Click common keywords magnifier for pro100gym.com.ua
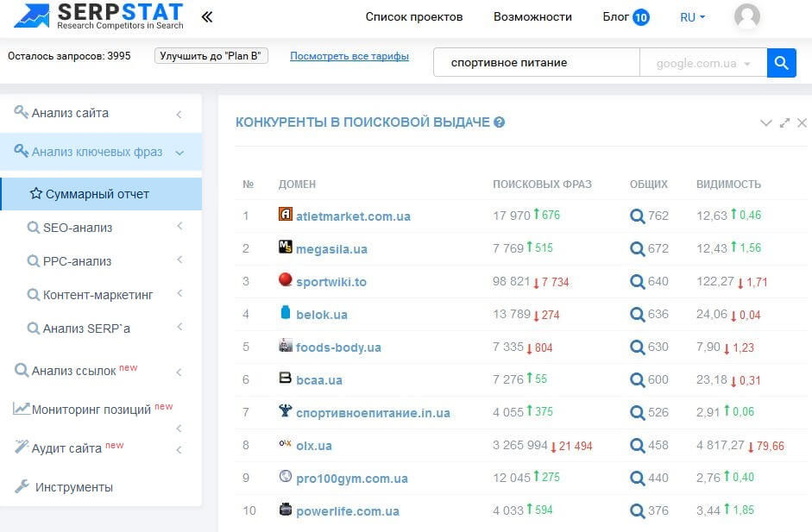The height and width of the screenshot is (532, 812). [637, 479]
